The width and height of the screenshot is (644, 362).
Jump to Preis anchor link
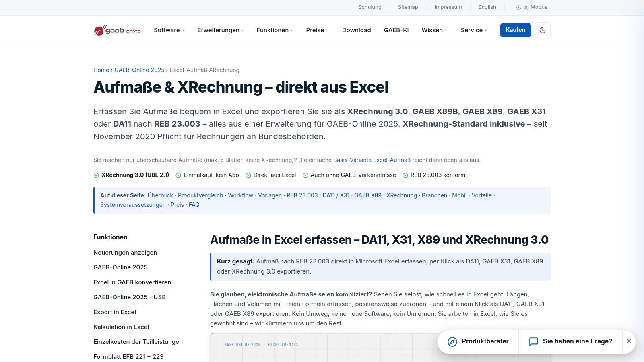177,205
